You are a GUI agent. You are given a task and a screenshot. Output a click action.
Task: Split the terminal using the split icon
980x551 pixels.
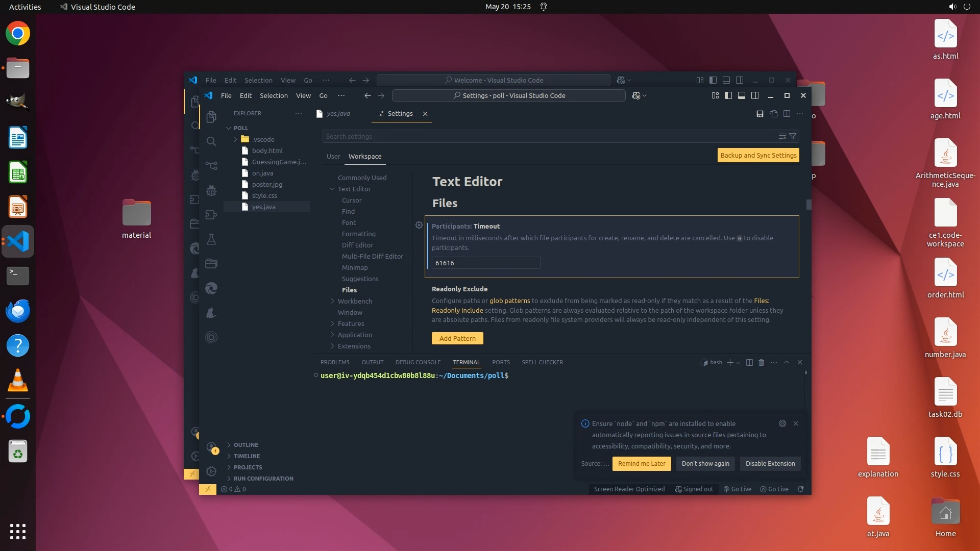(749, 362)
